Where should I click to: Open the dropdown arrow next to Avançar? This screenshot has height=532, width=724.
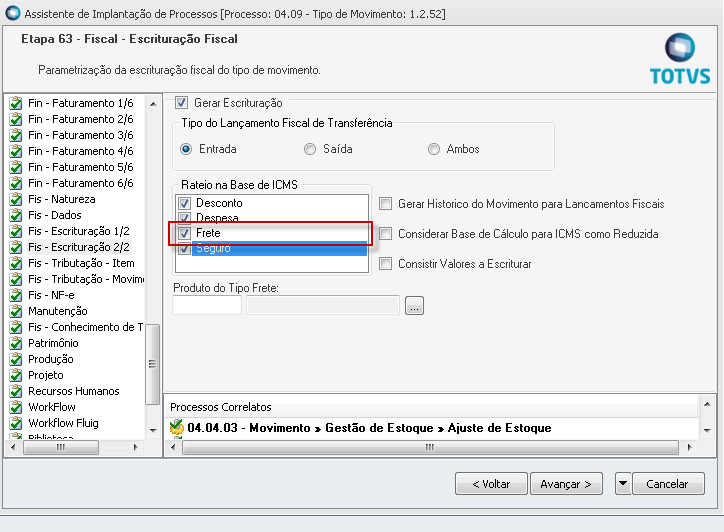click(x=623, y=484)
